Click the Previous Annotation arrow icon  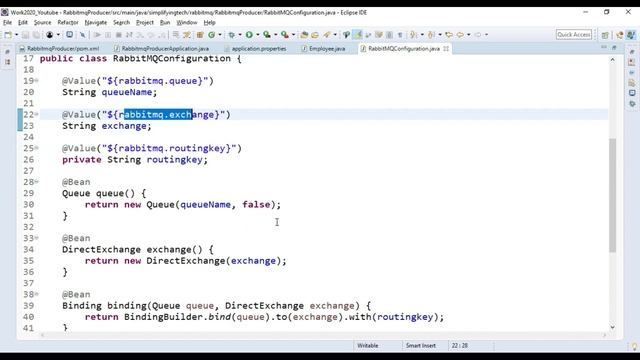click(x=431, y=35)
